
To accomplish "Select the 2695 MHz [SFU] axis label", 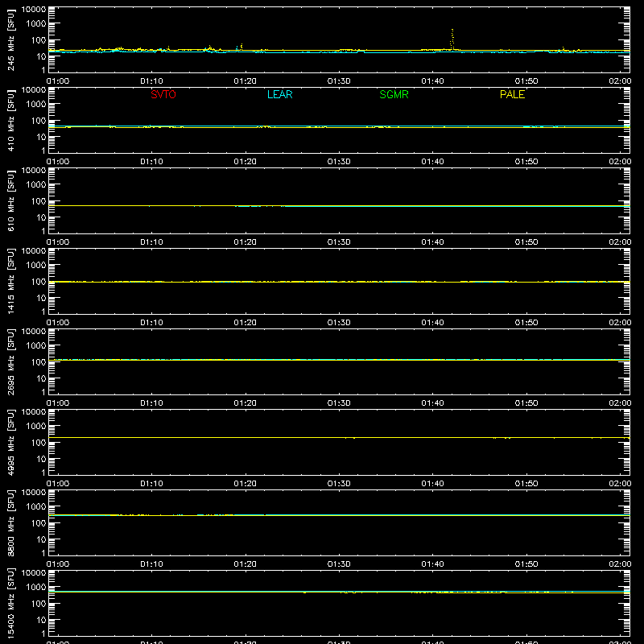I will pyautogui.click(x=10, y=361).
